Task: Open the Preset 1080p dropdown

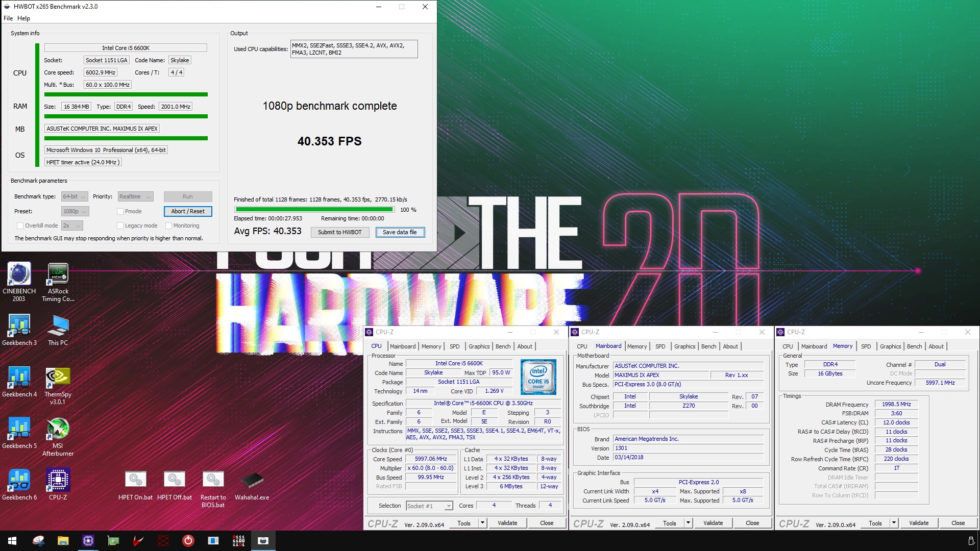Action: click(x=75, y=211)
